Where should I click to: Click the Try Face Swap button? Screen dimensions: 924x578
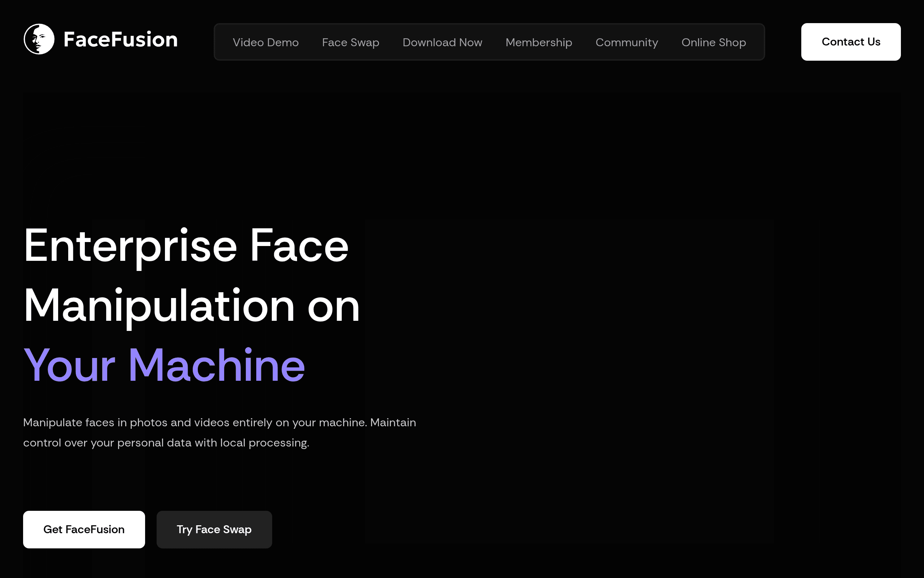(214, 530)
